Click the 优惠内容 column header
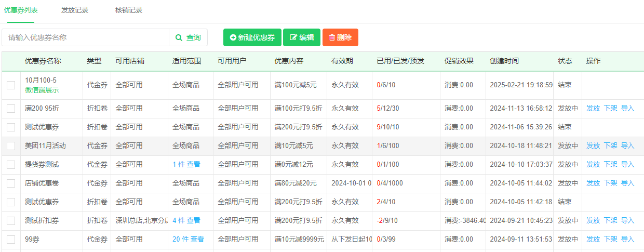The width and height of the screenshot is (644, 252). tap(289, 61)
